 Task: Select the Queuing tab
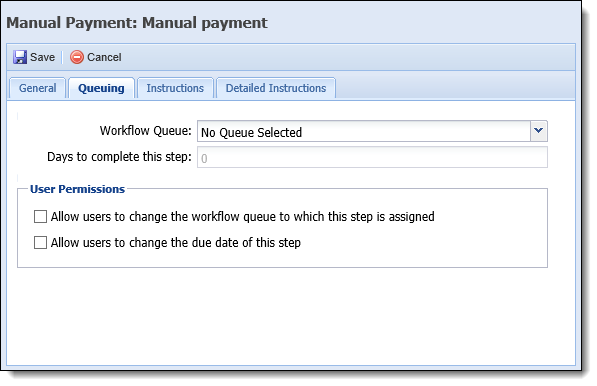click(x=101, y=88)
